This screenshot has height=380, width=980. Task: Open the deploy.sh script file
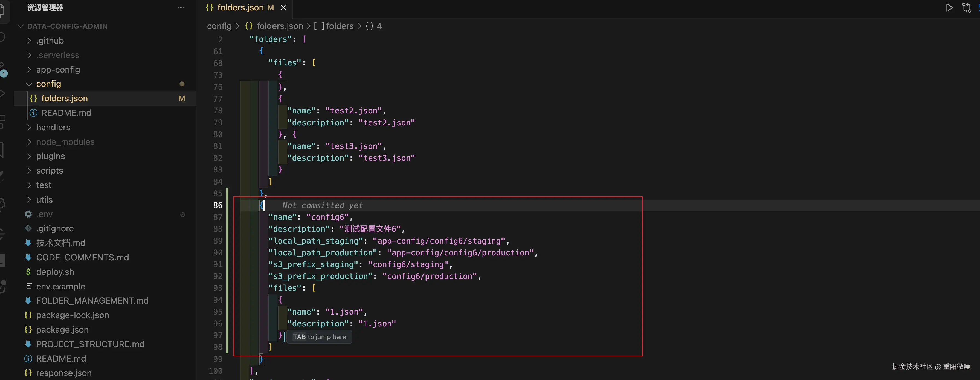point(55,272)
